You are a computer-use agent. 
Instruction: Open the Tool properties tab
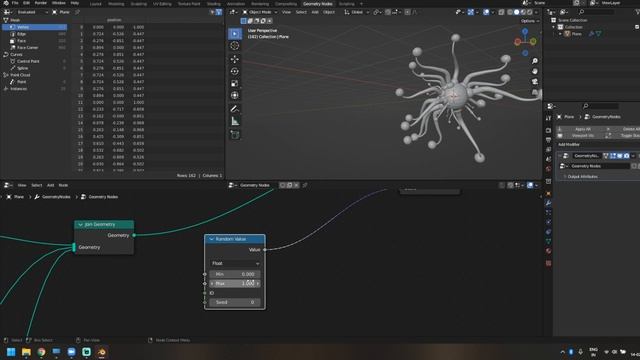coord(548,118)
